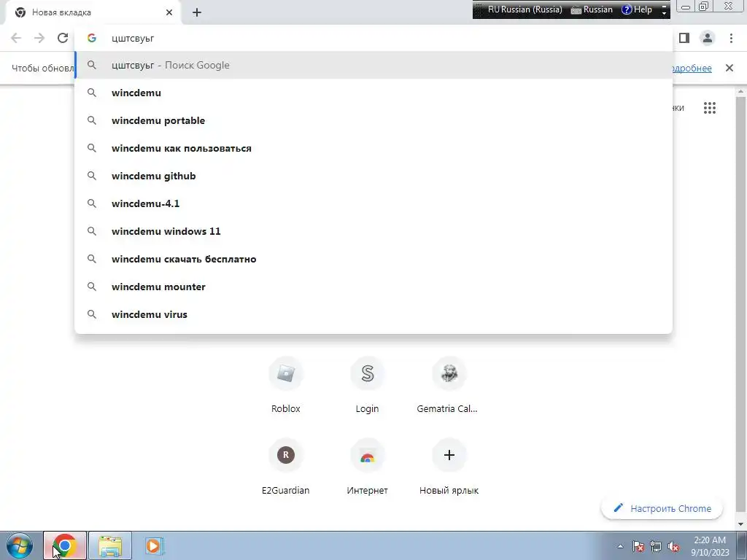Viewport: 747px width, 560px height.
Task: Select 'цштсвуьг - Поиск Google' suggestion
Action: point(373,65)
